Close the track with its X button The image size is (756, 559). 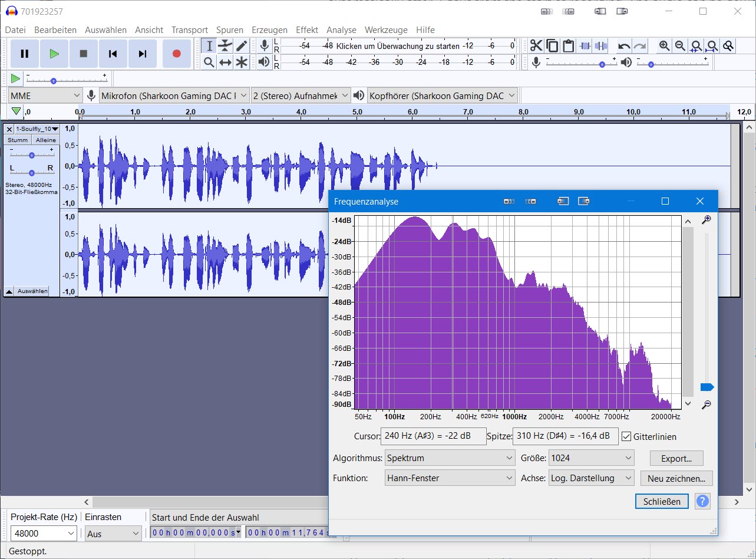pyautogui.click(x=9, y=129)
